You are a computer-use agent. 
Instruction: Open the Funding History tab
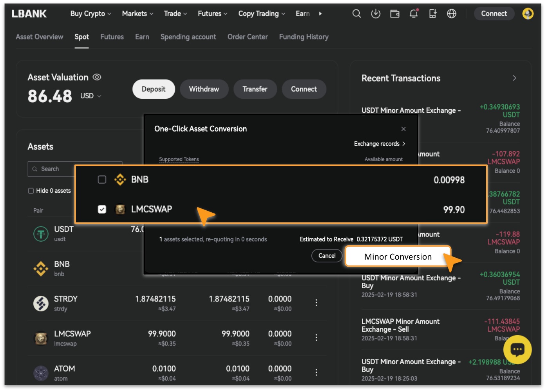click(304, 37)
